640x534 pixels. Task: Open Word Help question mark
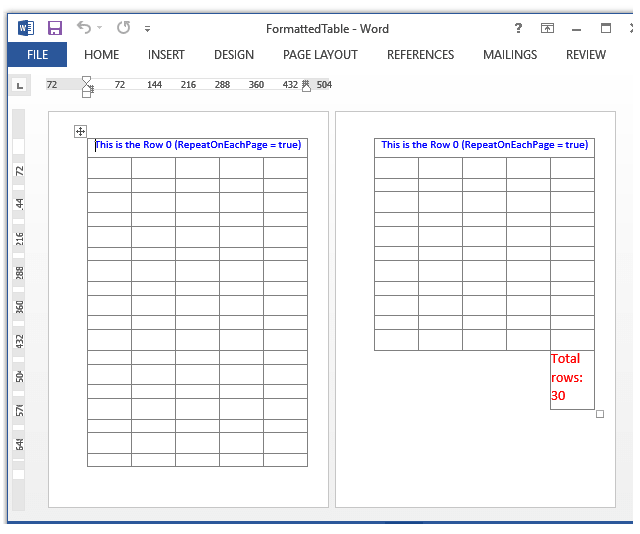click(518, 28)
